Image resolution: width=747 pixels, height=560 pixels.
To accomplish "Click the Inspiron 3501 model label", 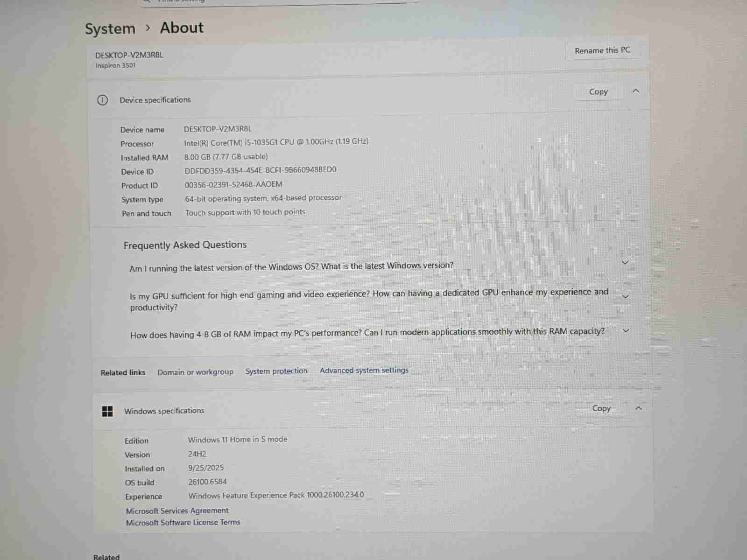I will (115, 66).
